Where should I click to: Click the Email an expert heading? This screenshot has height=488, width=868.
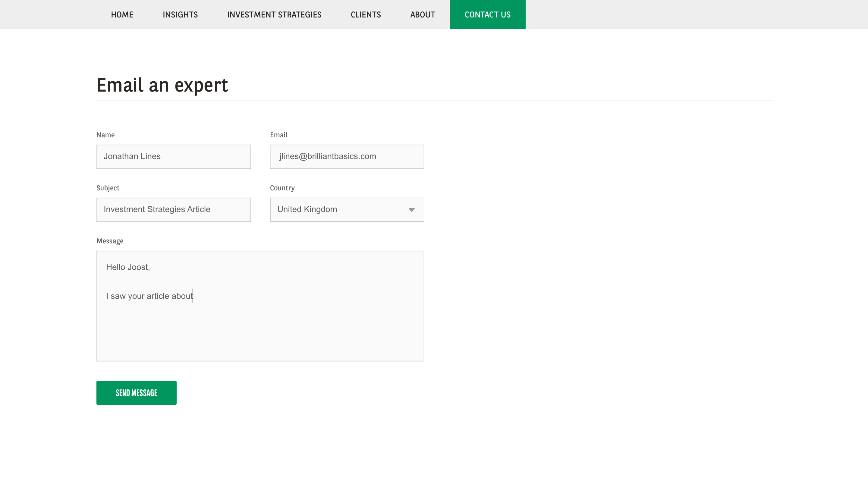coord(162,85)
